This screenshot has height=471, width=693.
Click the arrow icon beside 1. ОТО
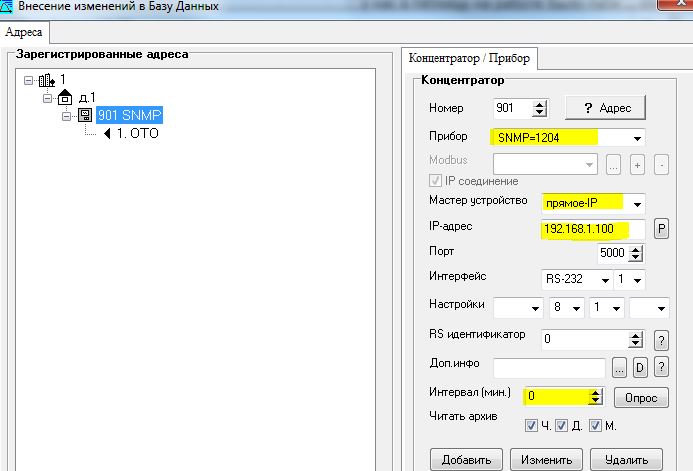pos(106,134)
